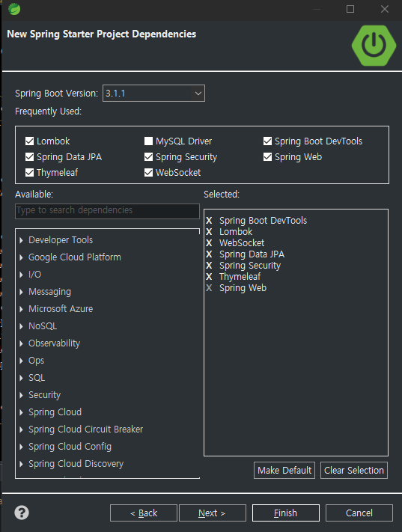Remove Thymeleaf using the X icon
This screenshot has height=532, width=402.
209,277
